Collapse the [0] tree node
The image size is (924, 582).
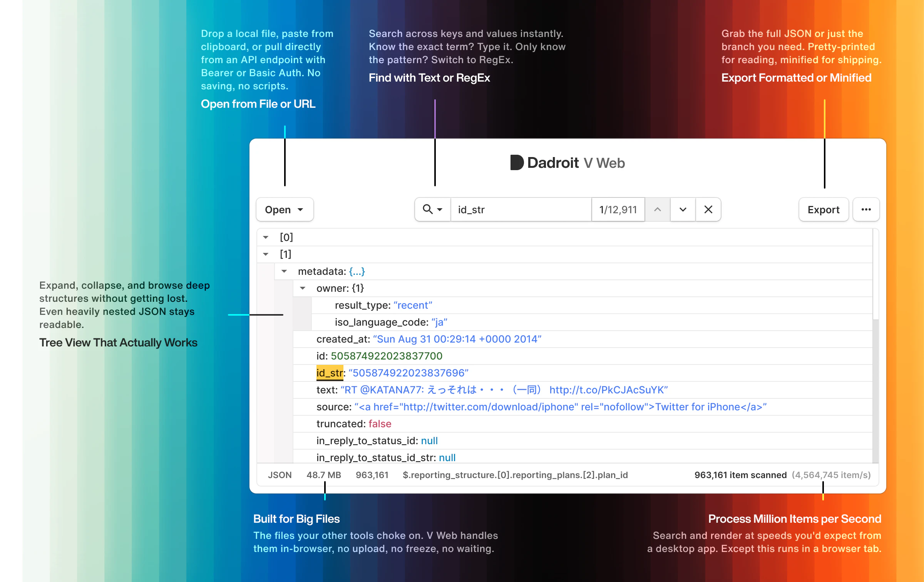(266, 237)
